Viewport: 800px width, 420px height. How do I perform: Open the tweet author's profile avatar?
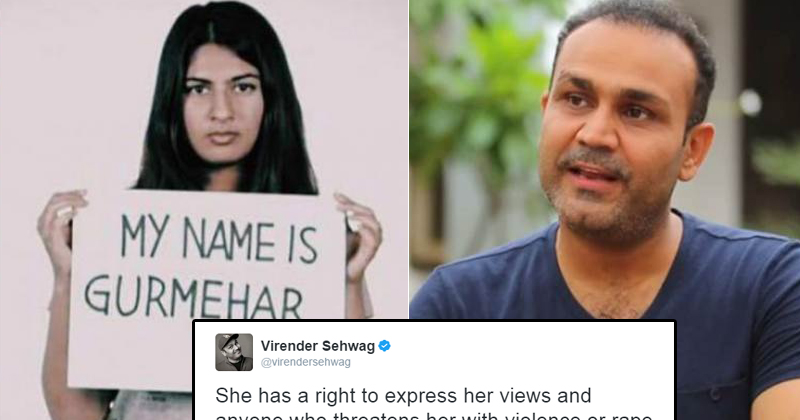234,352
